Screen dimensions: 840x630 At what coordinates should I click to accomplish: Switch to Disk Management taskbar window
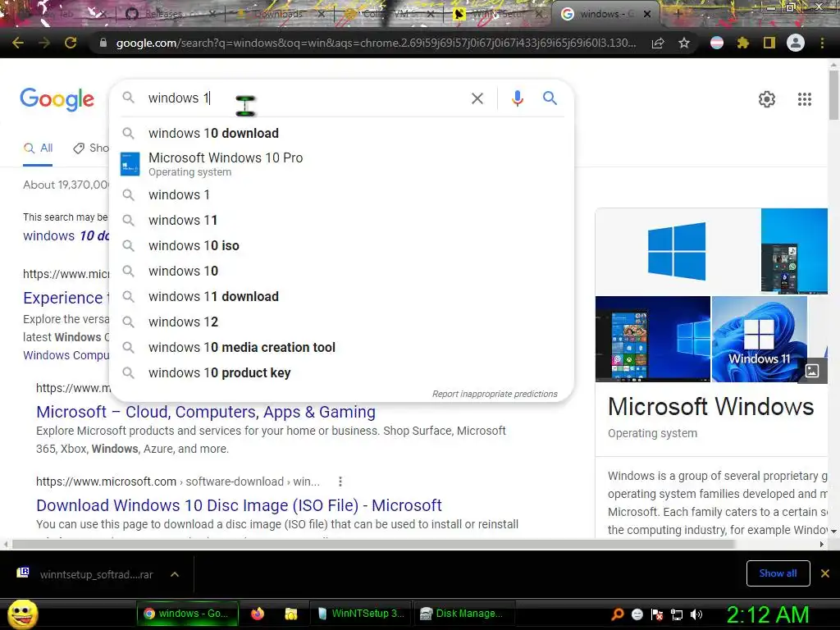463,614
